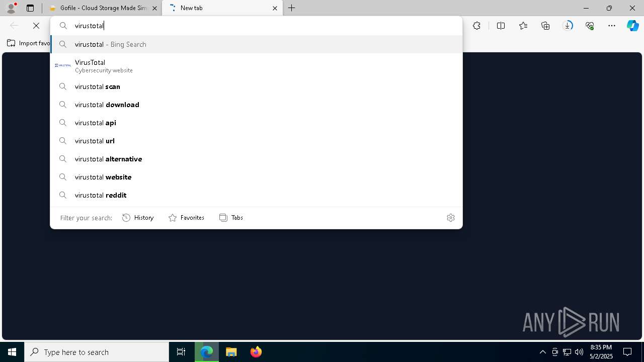Choose the 'virustotal api' suggestion
644x362 pixels.
click(256, 123)
